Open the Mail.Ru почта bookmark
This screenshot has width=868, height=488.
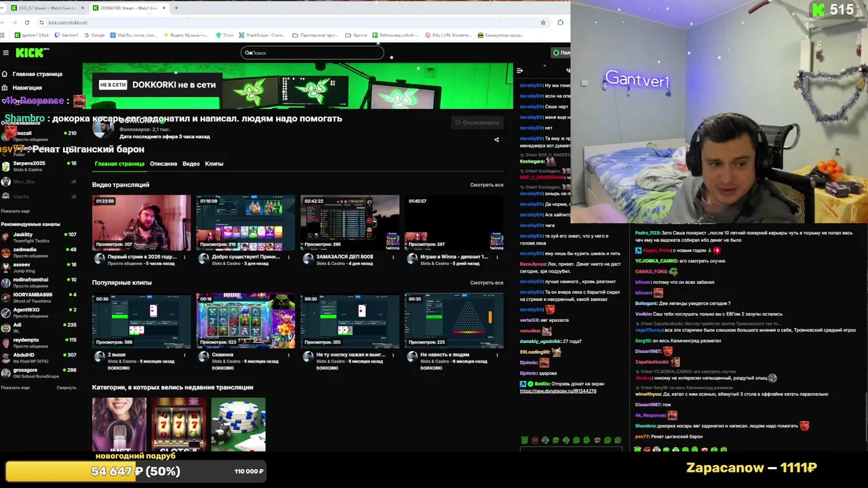click(x=132, y=35)
